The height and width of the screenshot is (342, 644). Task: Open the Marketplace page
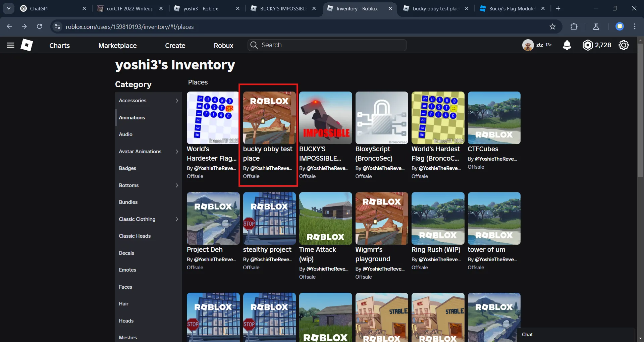[x=117, y=46]
